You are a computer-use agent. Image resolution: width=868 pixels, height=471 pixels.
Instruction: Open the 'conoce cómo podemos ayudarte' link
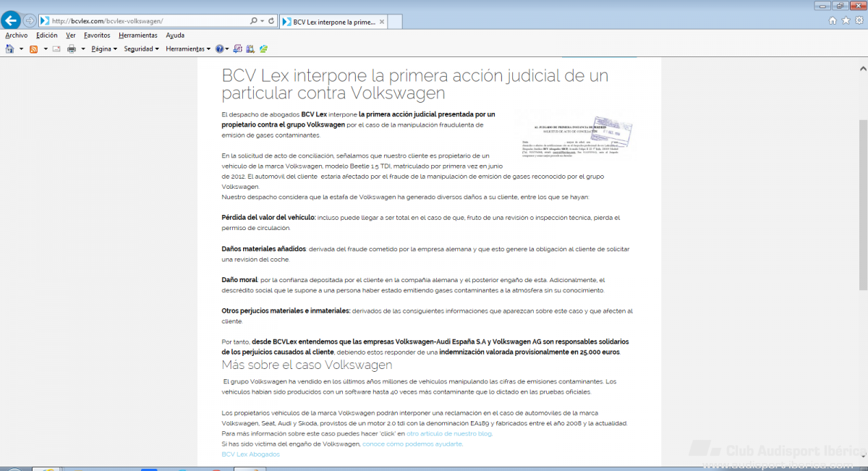(412, 444)
